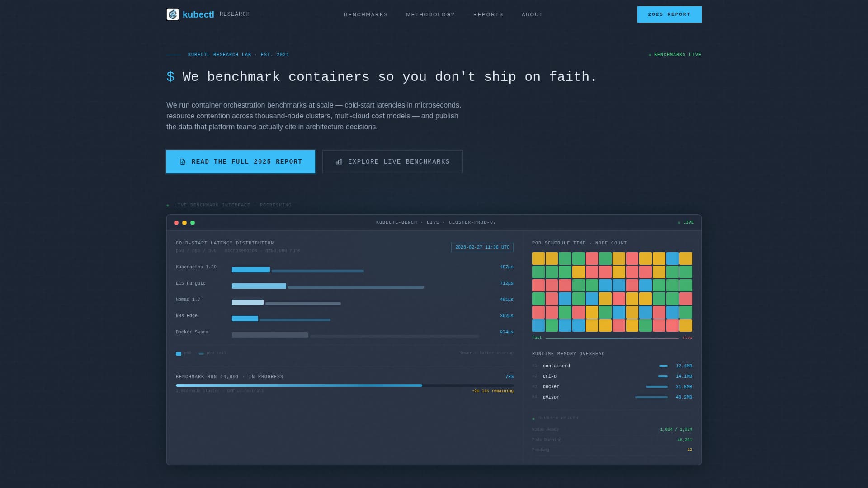Click the Nomad 1.7 row label

(188, 300)
